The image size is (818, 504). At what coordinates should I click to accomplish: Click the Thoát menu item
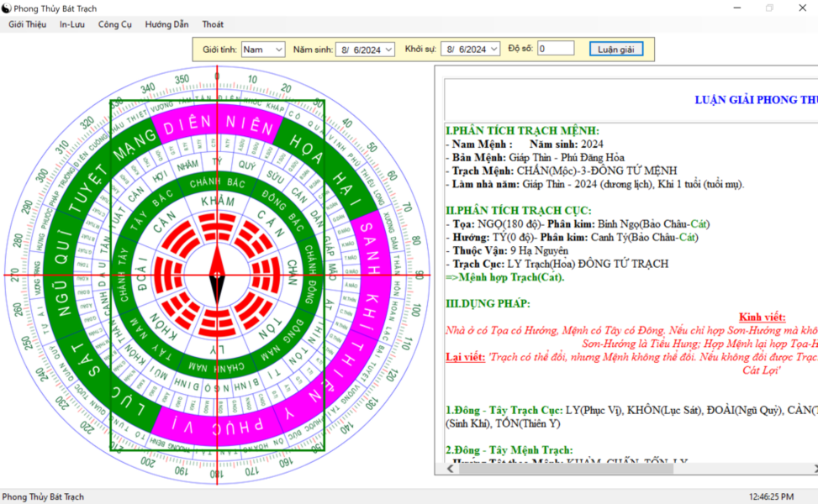click(213, 24)
